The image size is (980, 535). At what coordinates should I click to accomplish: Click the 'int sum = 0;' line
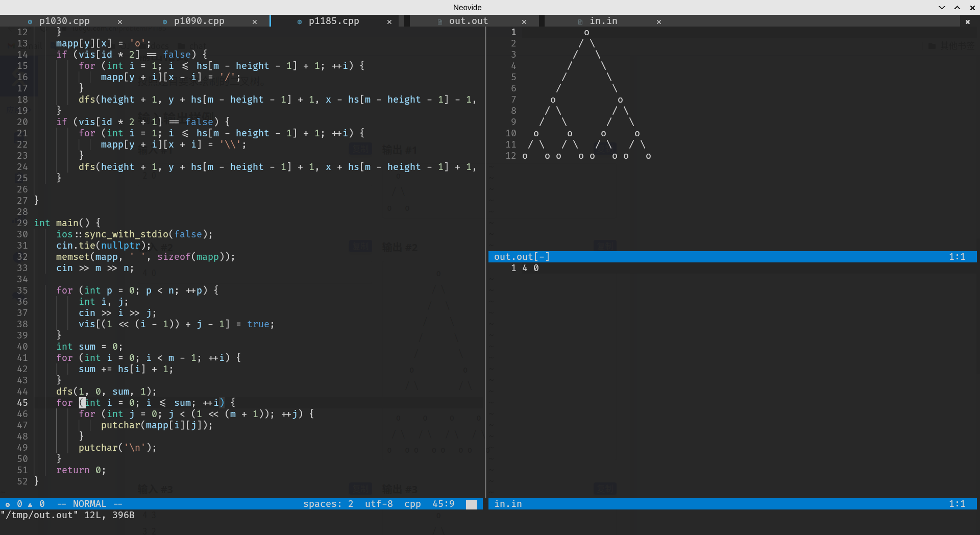coord(89,347)
